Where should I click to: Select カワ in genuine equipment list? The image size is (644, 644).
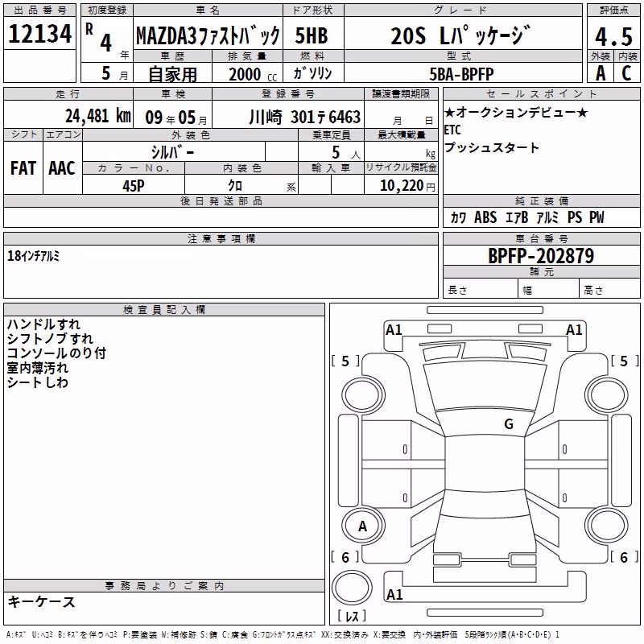[x=458, y=217]
